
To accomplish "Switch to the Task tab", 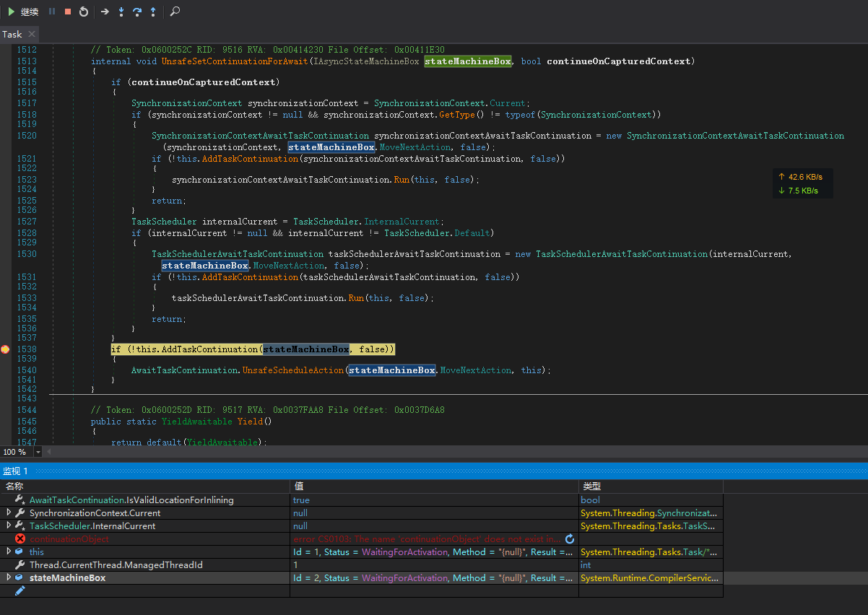I will coord(12,34).
